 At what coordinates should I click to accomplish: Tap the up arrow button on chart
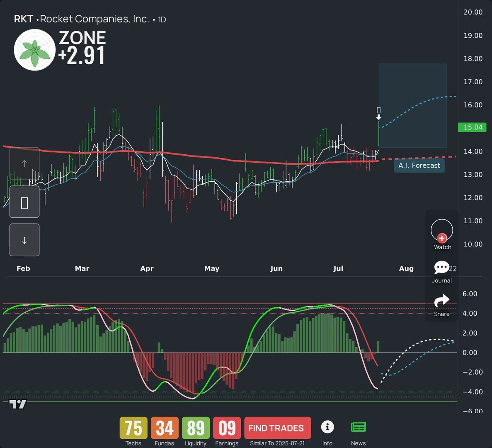click(24, 163)
